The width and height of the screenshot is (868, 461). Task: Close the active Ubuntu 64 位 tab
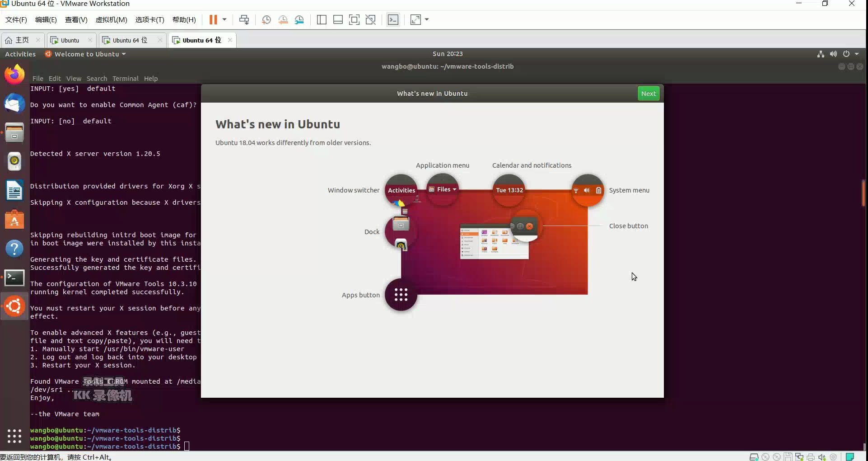coord(230,40)
